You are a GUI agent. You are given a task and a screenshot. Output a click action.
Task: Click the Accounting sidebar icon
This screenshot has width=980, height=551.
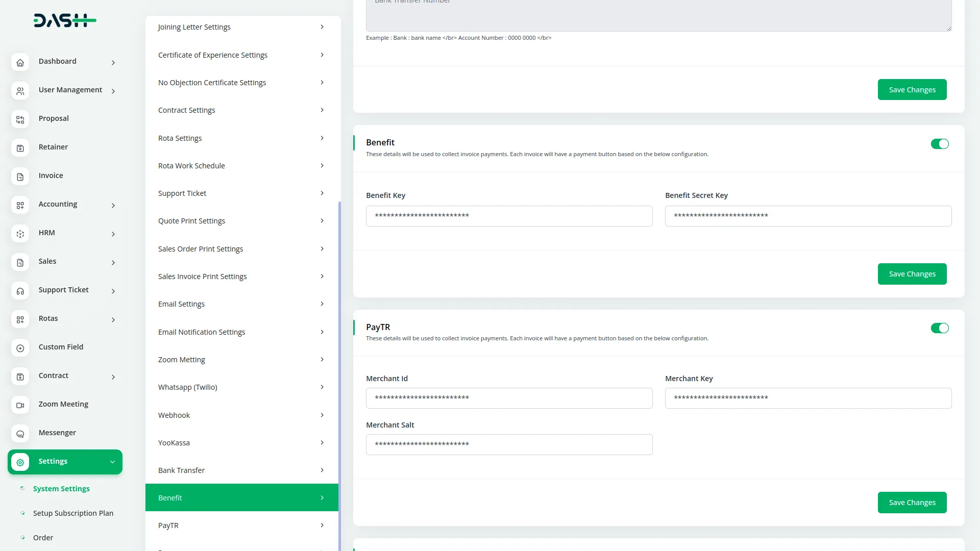coord(20,205)
